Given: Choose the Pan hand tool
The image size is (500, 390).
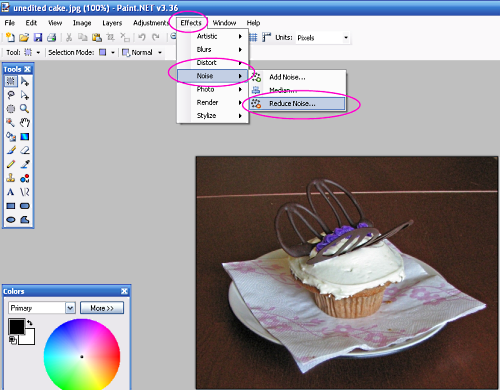Looking at the screenshot, I should pyautogui.click(x=25, y=123).
